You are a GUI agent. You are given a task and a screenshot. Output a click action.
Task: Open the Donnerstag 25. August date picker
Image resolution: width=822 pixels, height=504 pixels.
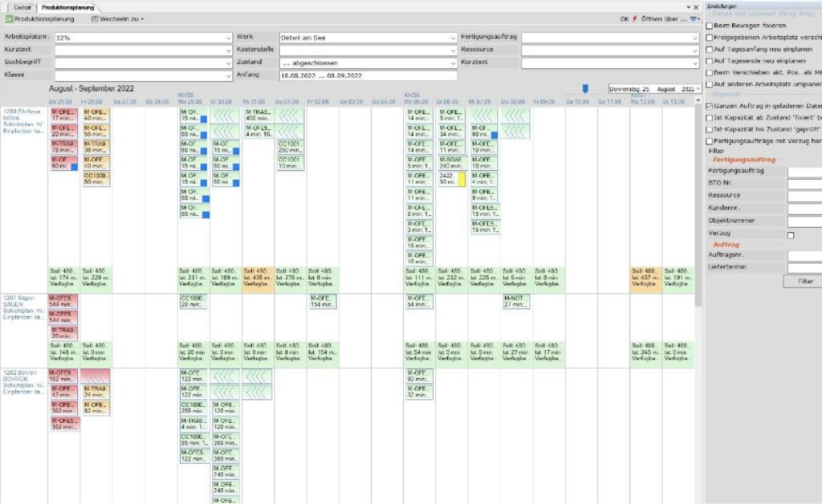[x=698, y=89]
